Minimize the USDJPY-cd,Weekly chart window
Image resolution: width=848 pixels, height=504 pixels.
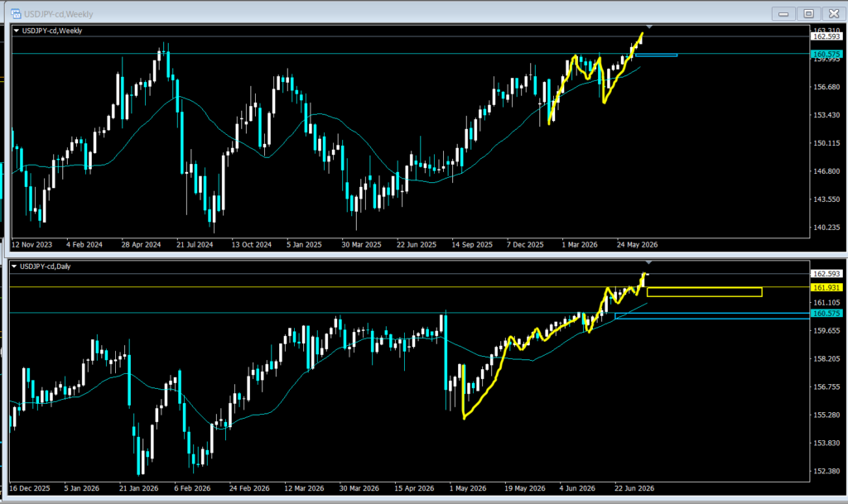point(783,13)
